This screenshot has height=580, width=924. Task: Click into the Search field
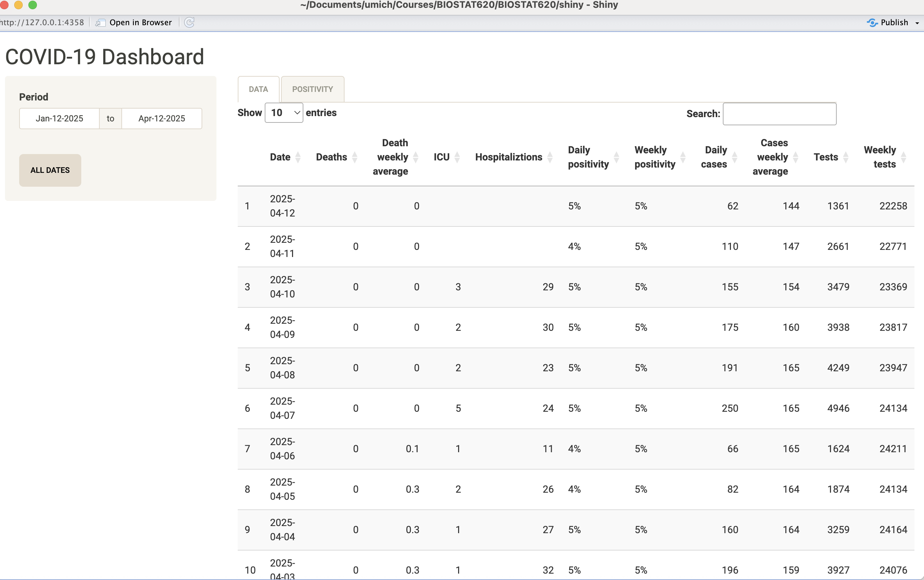point(779,114)
